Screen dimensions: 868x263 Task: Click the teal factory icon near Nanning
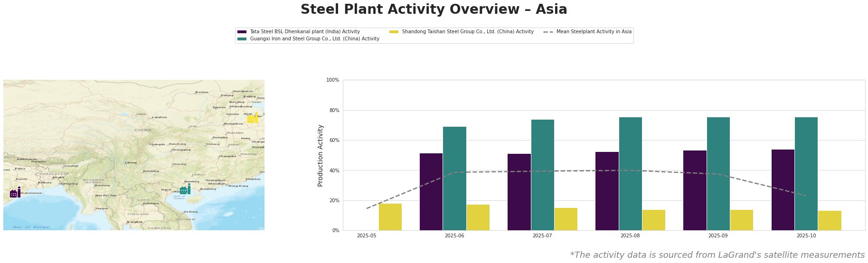tap(185, 189)
